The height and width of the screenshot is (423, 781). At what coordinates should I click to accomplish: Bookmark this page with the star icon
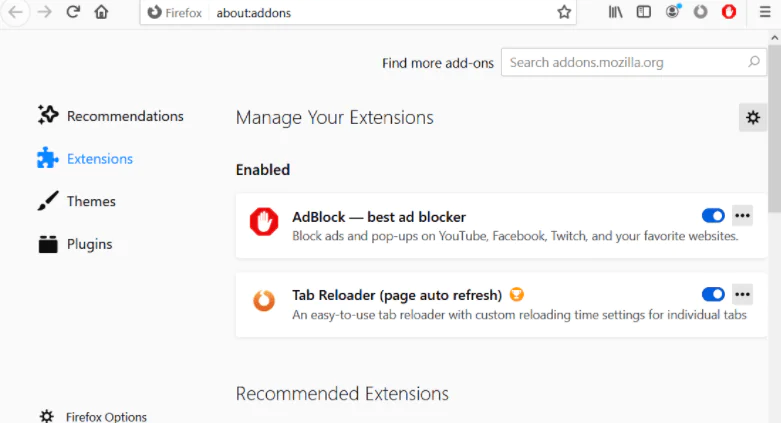click(564, 12)
